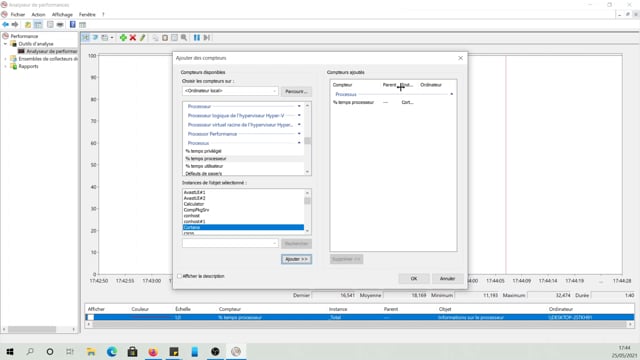Collapse the Processus category in available counters

coord(299,143)
